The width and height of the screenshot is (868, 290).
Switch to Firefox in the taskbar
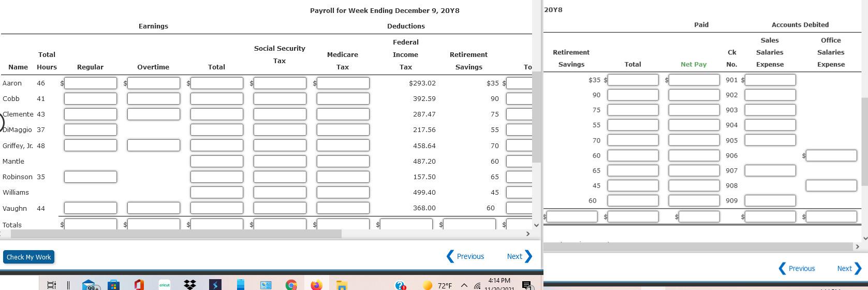(x=316, y=285)
